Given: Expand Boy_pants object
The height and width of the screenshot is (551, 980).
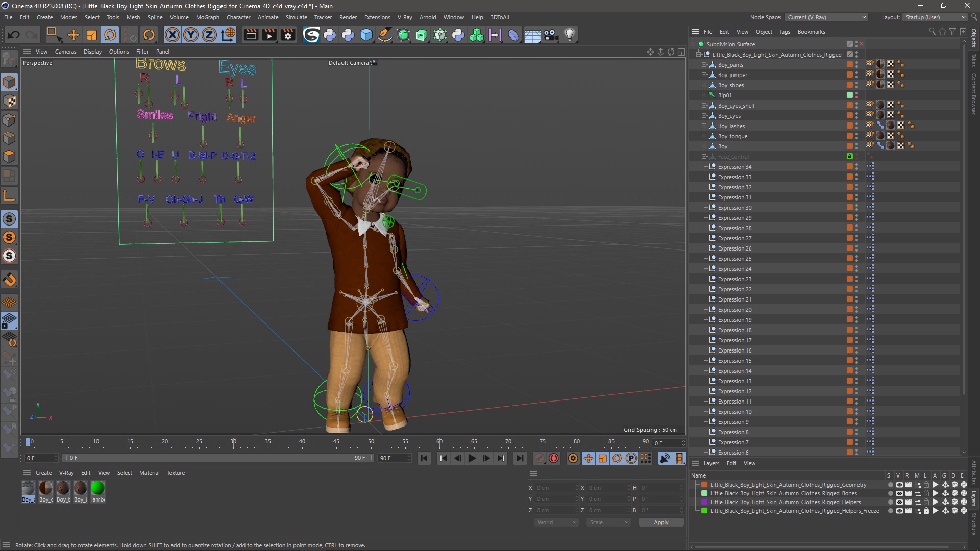Looking at the screenshot, I should point(704,65).
